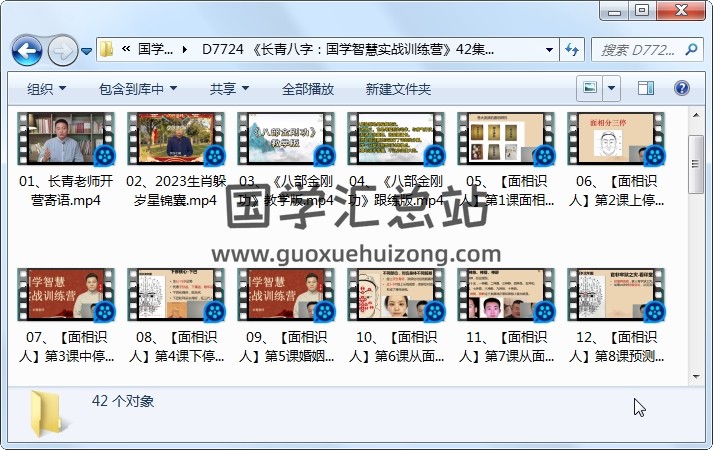Click the search magnifier icon
713x450 pixels.
tap(692, 49)
